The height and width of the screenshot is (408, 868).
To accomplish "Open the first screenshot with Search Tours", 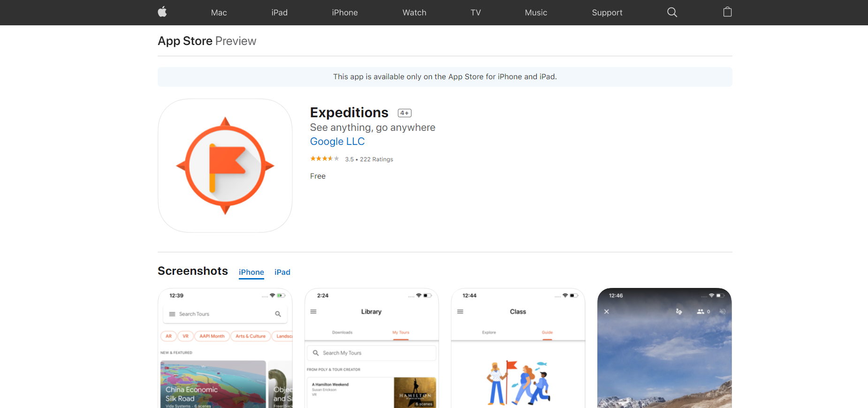I will click(225, 348).
